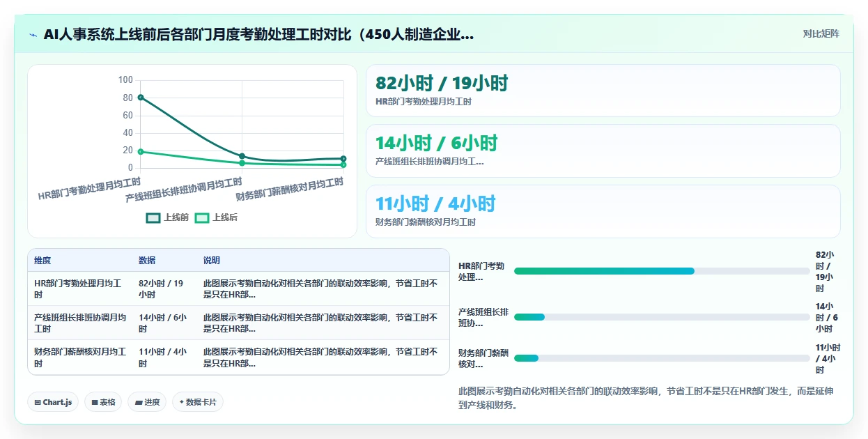Open the 11小时 / 4小时 stat card
The height and width of the screenshot is (439, 868).
click(x=603, y=212)
